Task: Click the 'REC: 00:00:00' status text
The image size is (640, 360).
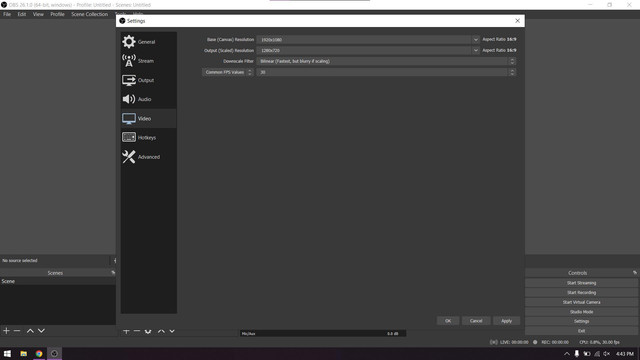Action: [x=555, y=342]
